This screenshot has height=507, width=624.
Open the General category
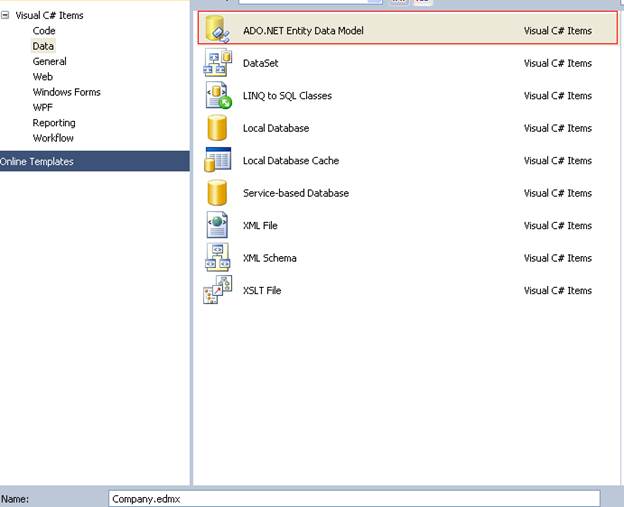pyautogui.click(x=49, y=61)
